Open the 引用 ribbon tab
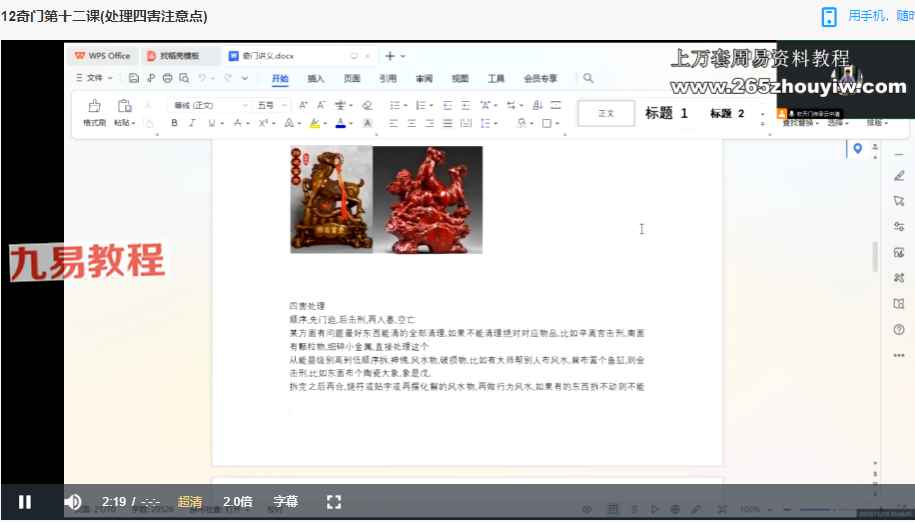This screenshot has height=522, width=915. tap(388, 78)
